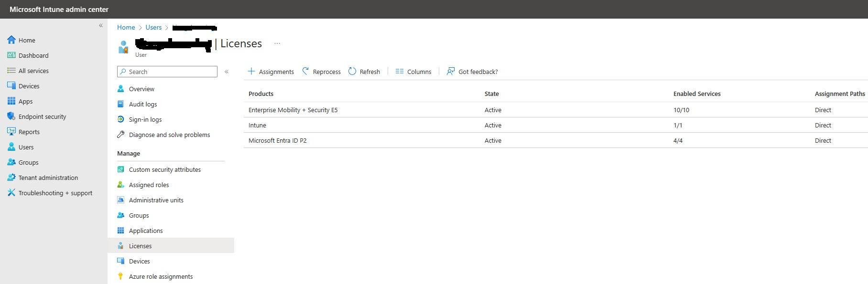Open the Devices icon in portal sidebar
868x284 pixels.
(x=11, y=86)
